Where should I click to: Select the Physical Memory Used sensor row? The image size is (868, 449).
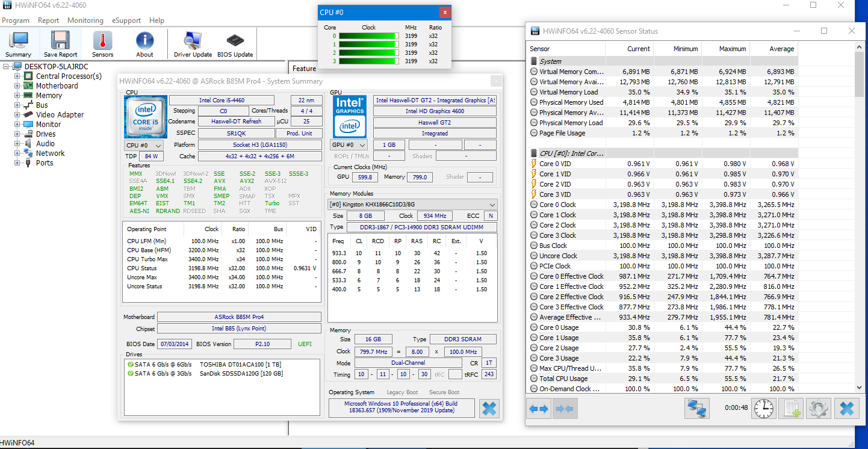(x=662, y=102)
